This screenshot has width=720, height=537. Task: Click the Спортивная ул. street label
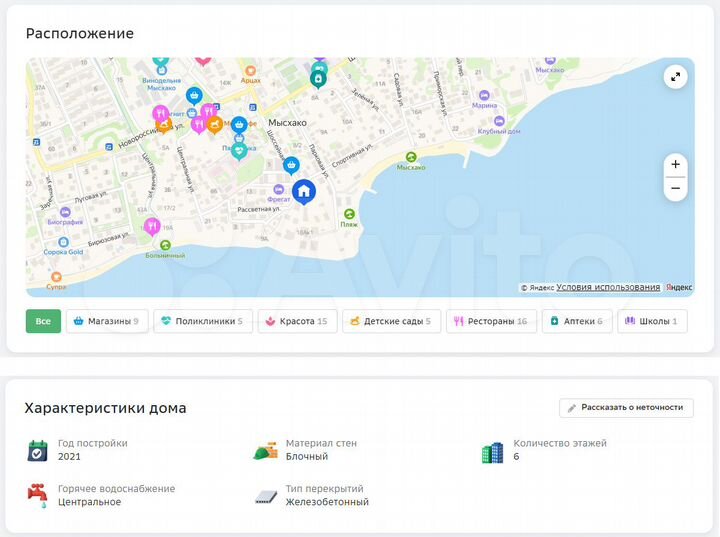click(351, 154)
